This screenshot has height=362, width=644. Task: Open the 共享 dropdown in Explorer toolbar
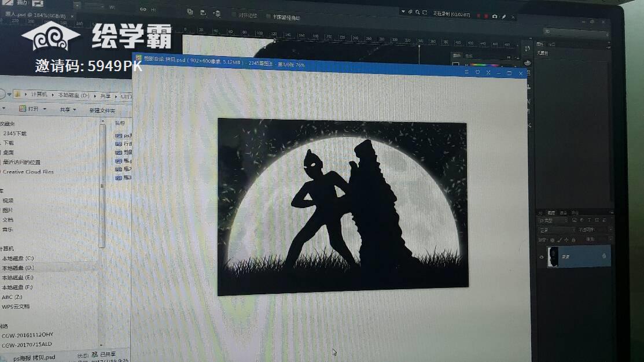coord(67,110)
